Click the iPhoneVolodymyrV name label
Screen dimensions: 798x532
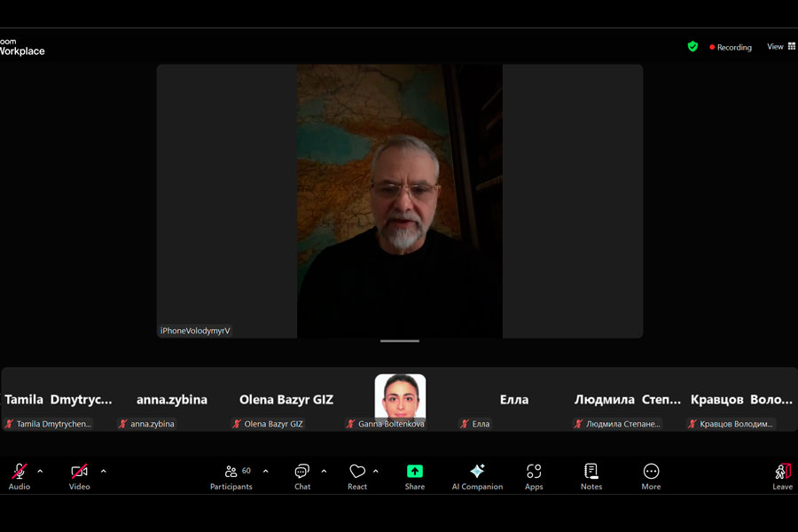195,331
